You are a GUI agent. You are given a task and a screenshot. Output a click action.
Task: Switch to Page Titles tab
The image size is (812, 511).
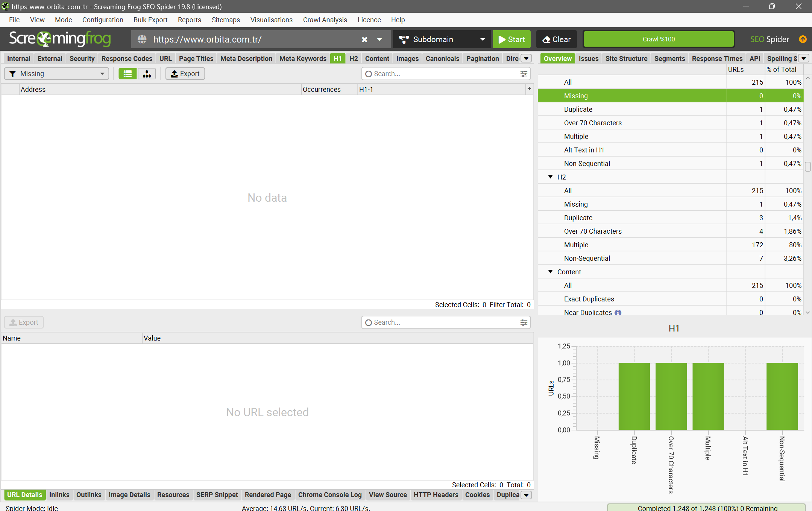pos(196,58)
